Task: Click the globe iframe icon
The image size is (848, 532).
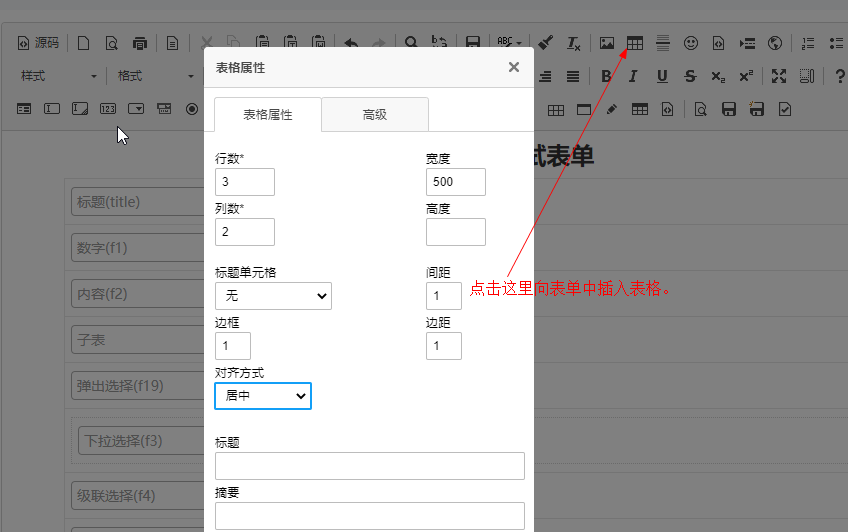Action: pos(775,43)
